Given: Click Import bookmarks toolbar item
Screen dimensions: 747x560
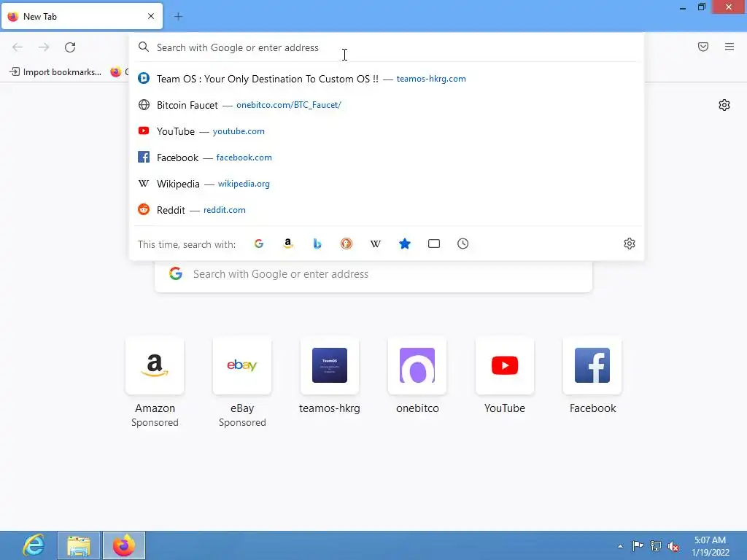Looking at the screenshot, I should coord(55,72).
